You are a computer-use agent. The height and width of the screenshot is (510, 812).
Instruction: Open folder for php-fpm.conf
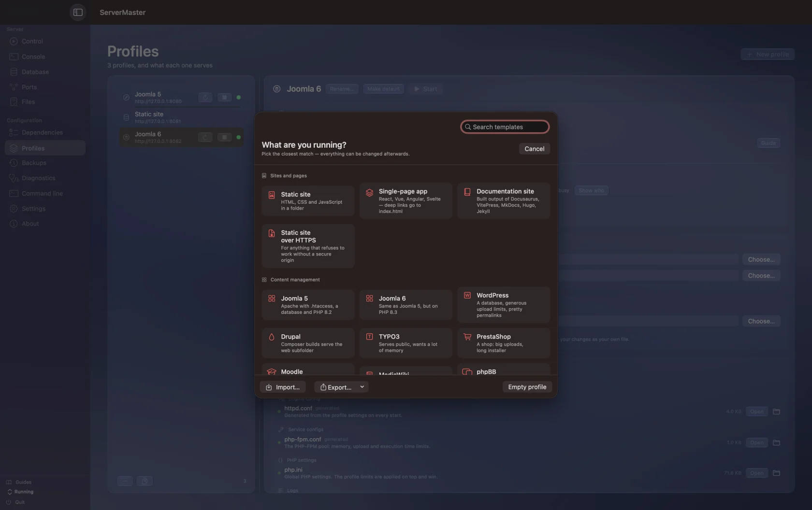click(776, 442)
